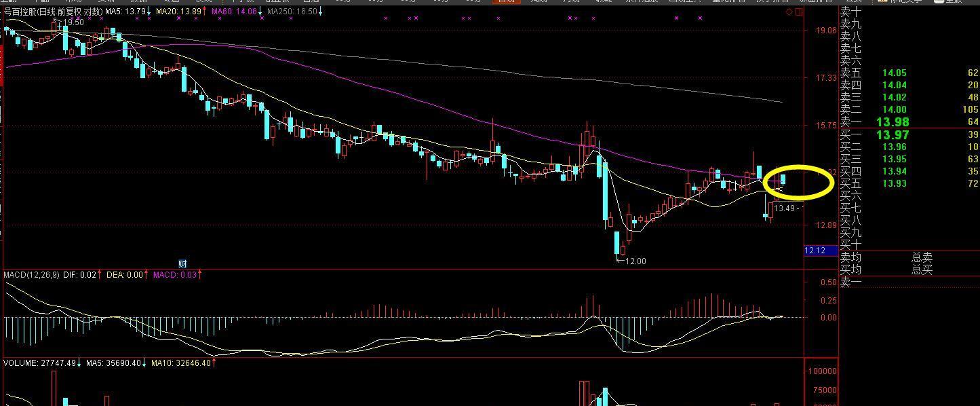The width and height of the screenshot is (980, 406).
Task: Select the 卖五 ask price 14.05
Action: pos(895,73)
